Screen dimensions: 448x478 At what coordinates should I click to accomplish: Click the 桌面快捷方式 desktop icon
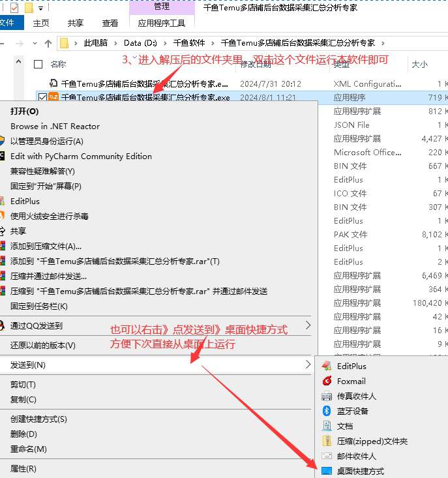[x=327, y=470]
